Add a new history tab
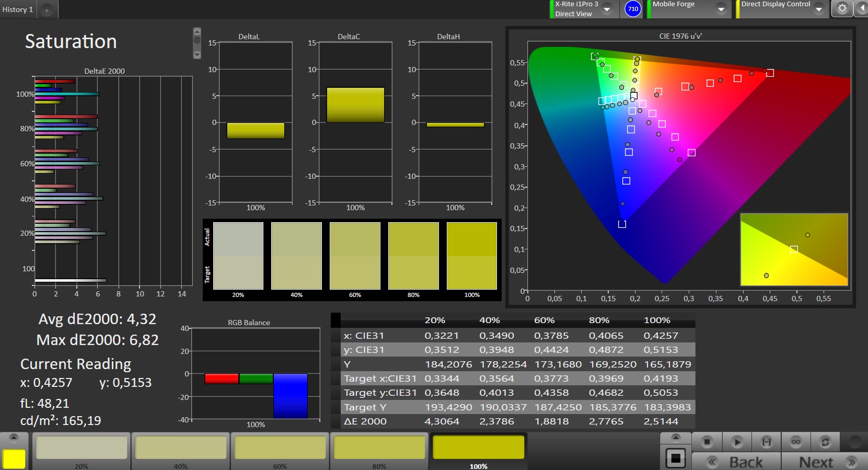Image resolution: width=868 pixels, height=470 pixels. pos(47,10)
